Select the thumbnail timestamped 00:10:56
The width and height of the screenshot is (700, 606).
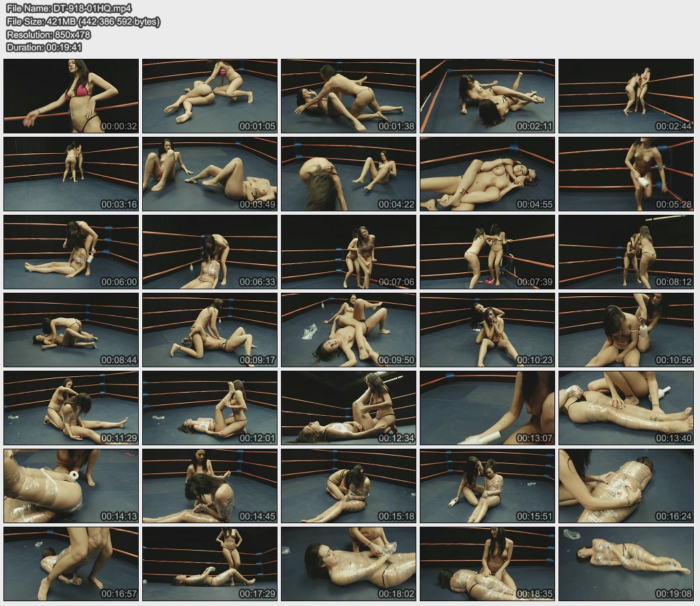626,330
